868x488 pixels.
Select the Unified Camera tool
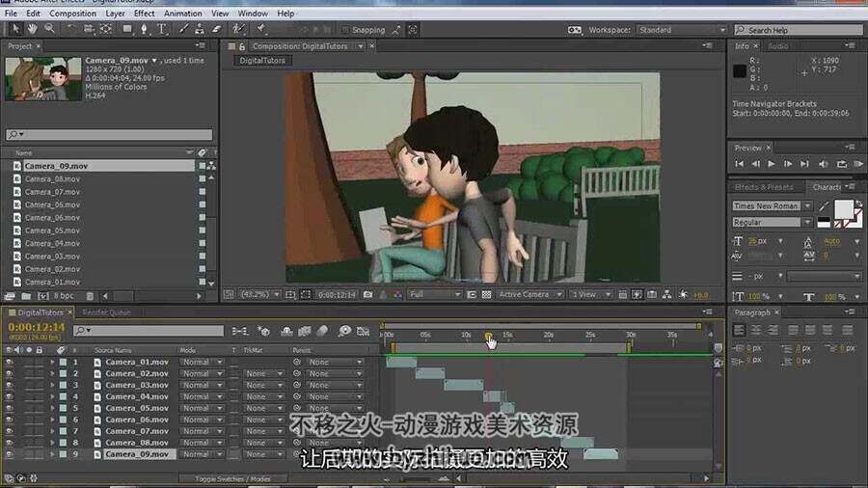88,29
